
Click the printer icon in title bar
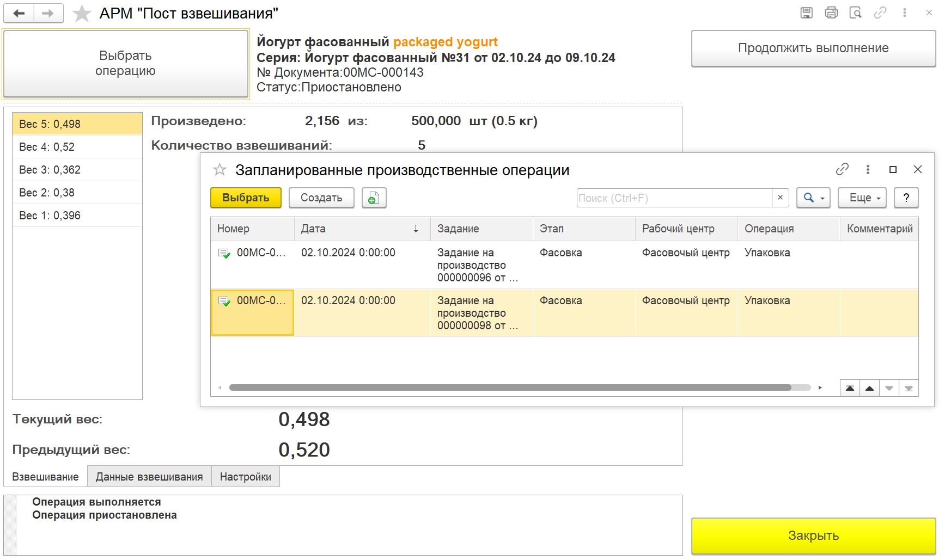(831, 13)
